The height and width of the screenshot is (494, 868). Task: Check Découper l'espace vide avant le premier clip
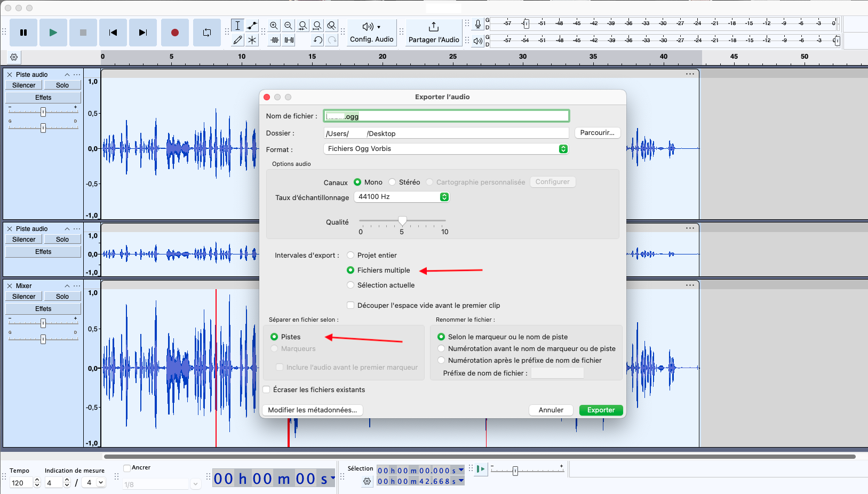(x=351, y=306)
